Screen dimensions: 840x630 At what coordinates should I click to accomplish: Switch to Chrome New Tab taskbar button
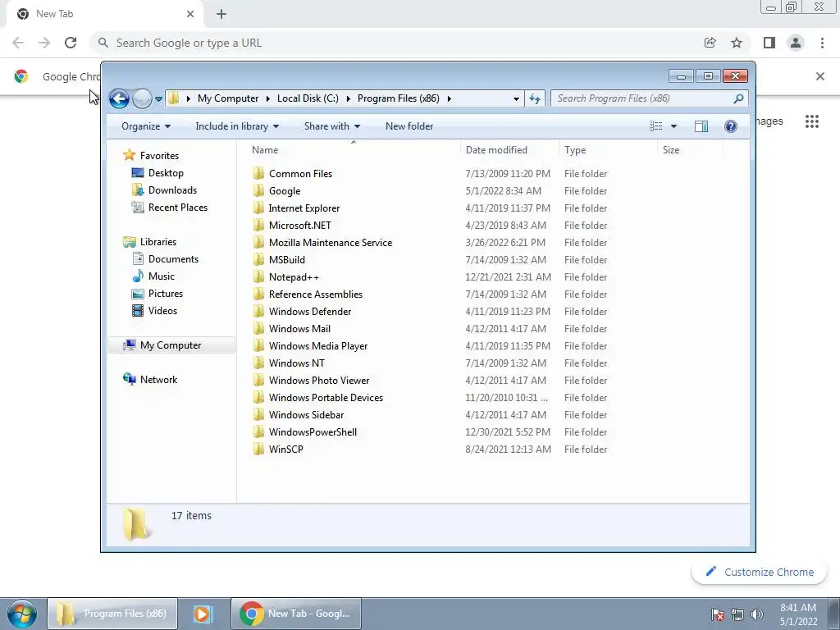pyautogui.click(x=295, y=614)
